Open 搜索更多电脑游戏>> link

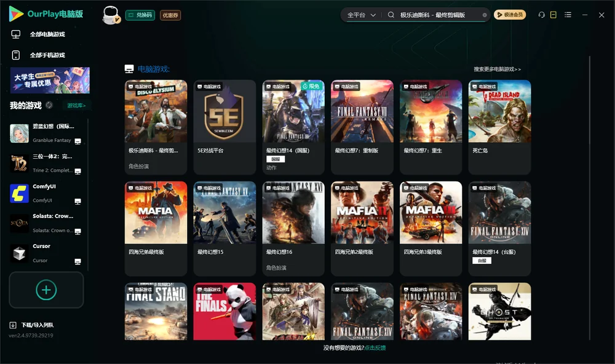pyautogui.click(x=497, y=69)
